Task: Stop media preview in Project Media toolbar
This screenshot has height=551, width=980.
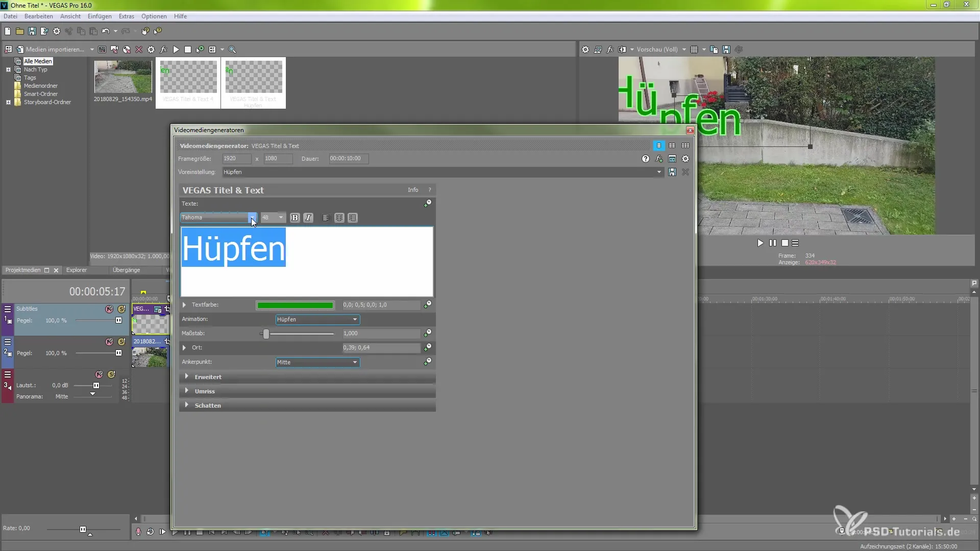Action: point(188,49)
